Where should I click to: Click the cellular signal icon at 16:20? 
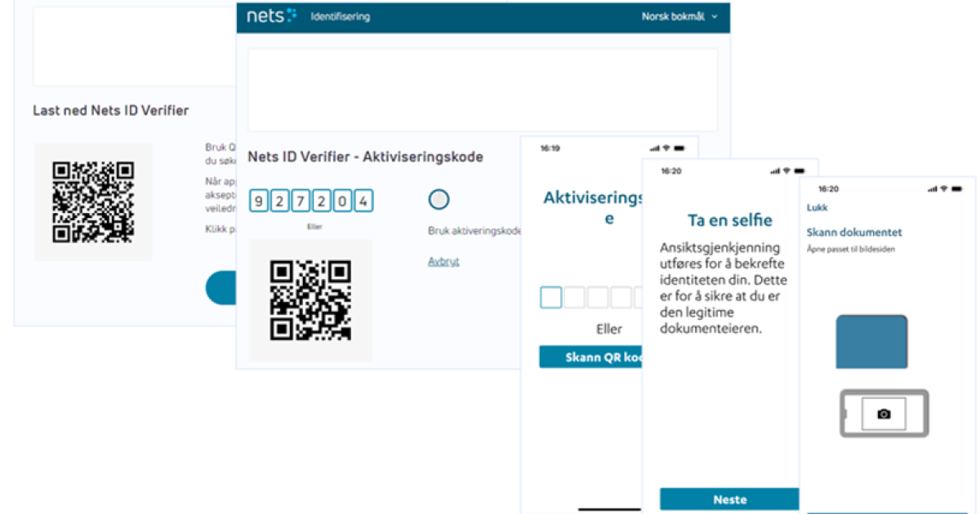774,171
